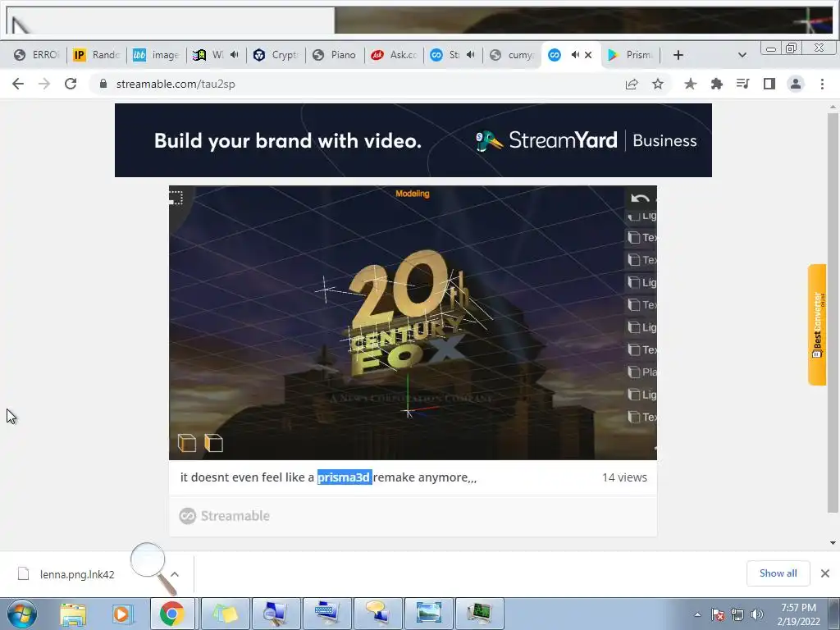Click the forward navigation arrow

pos(44,84)
